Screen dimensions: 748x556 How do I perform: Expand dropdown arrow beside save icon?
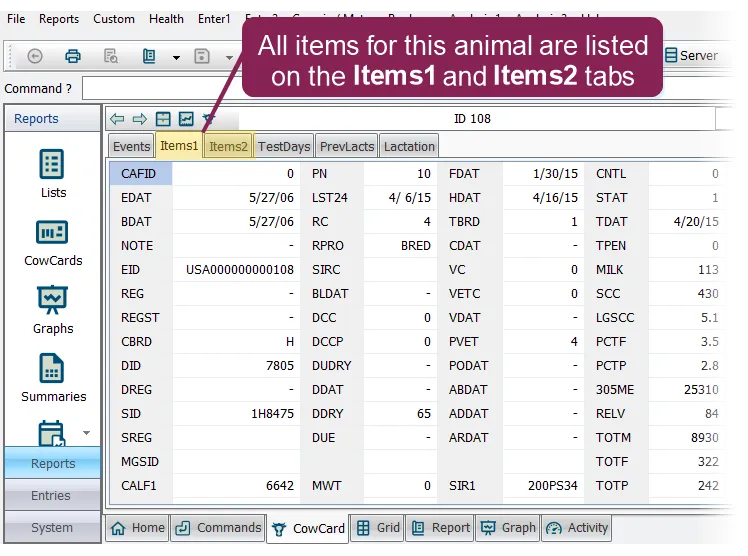pyautogui.click(x=229, y=58)
